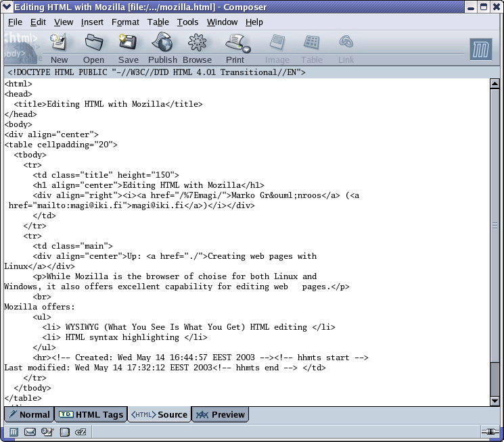
Task: Open the Tools menu
Action: (x=187, y=22)
